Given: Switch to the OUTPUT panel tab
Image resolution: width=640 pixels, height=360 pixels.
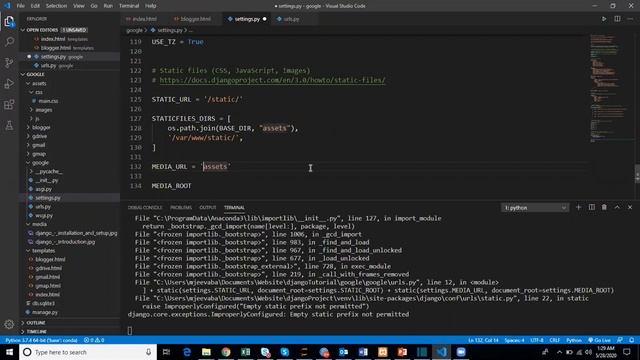Looking at the screenshot, I should [207, 208].
